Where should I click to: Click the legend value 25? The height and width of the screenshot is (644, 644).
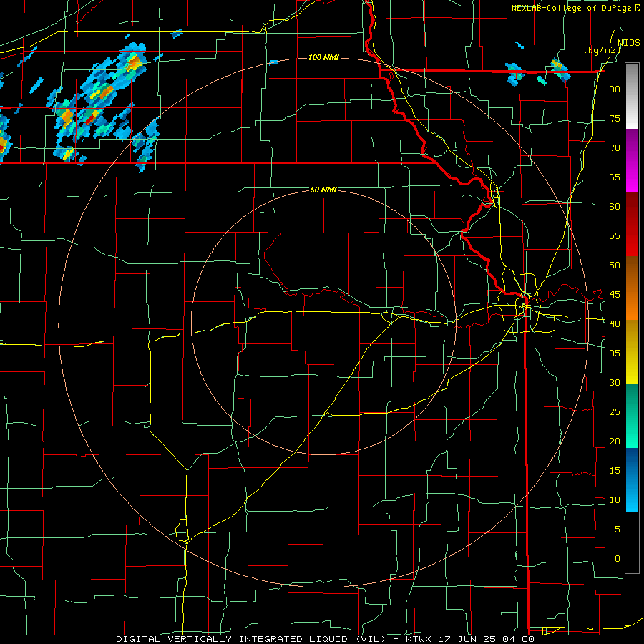pyautogui.click(x=615, y=412)
